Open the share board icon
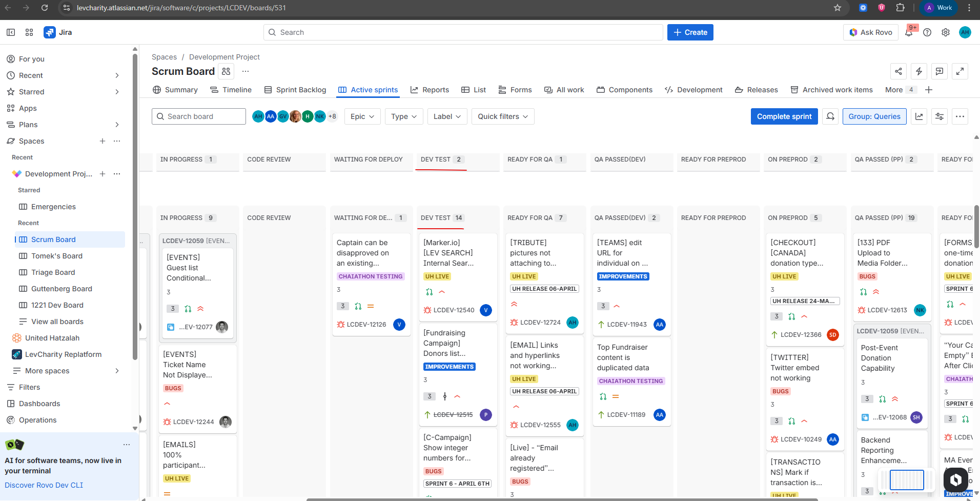The height and width of the screenshot is (501, 980). 899,71
